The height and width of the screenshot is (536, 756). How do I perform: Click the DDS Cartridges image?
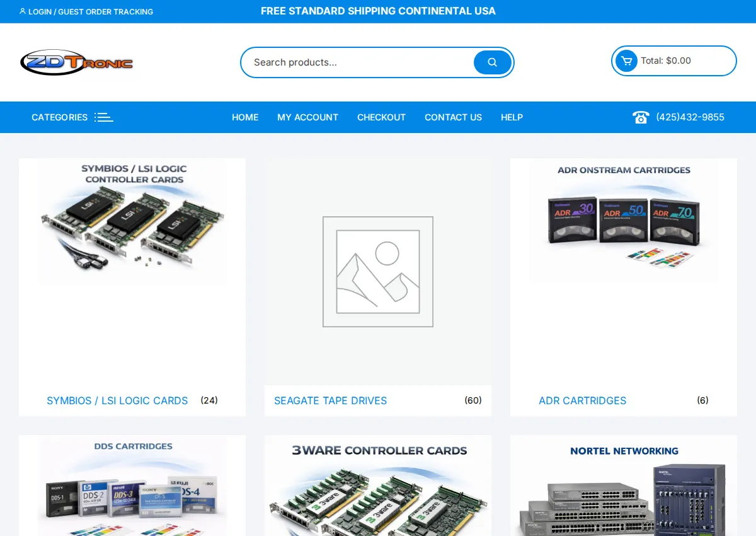coord(132,486)
